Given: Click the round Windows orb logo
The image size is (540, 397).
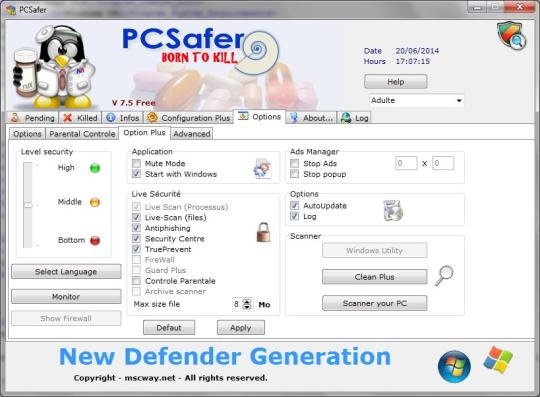Looking at the screenshot, I should click(x=454, y=366).
